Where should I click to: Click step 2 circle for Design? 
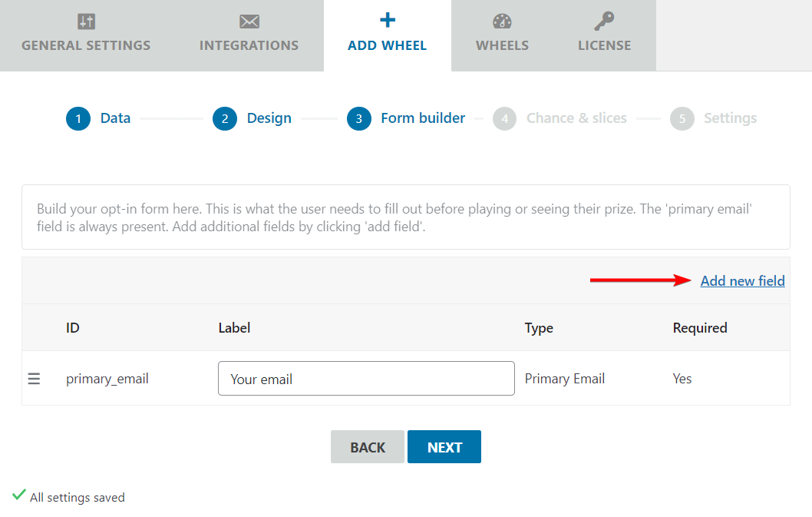(225, 119)
